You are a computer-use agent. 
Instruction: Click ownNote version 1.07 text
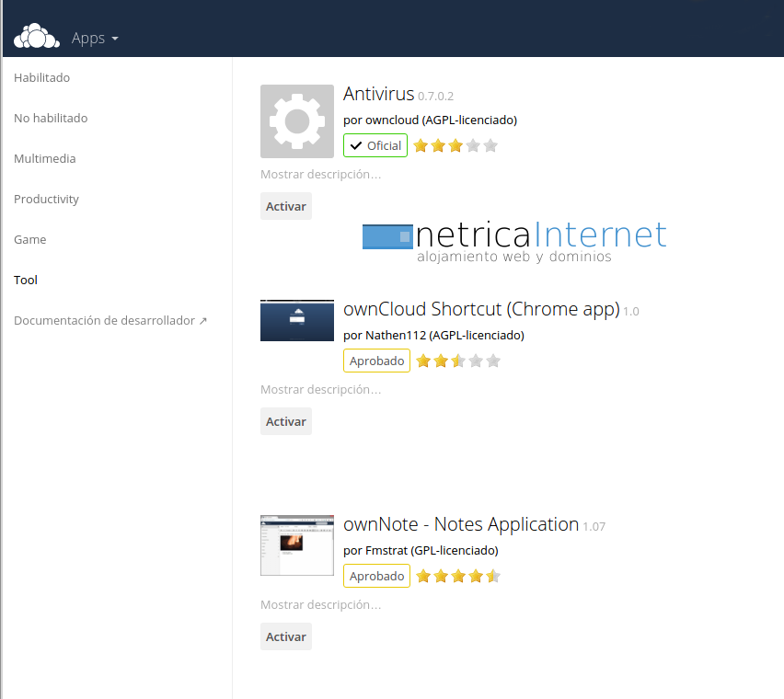594,527
